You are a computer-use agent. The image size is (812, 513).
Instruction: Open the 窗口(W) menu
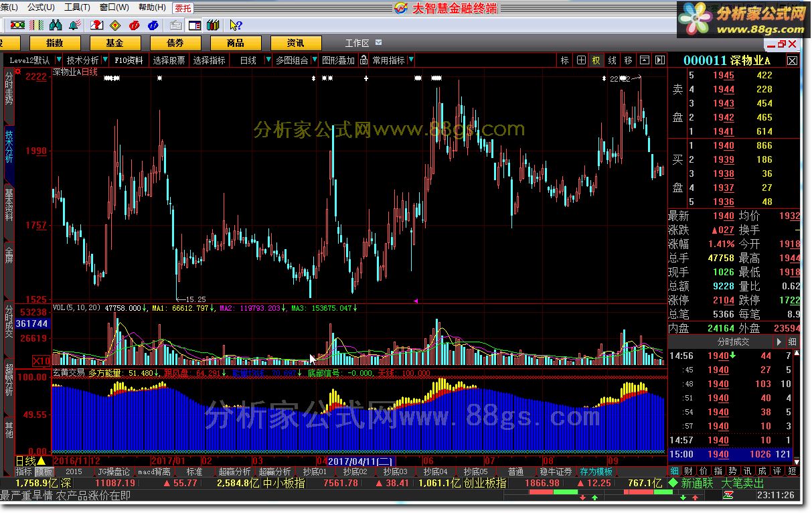click(114, 7)
